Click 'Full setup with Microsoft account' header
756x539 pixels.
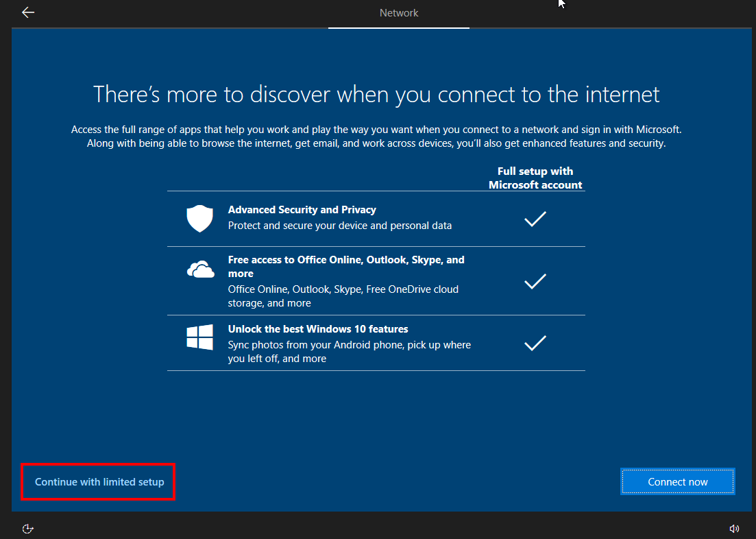(x=535, y=178)
